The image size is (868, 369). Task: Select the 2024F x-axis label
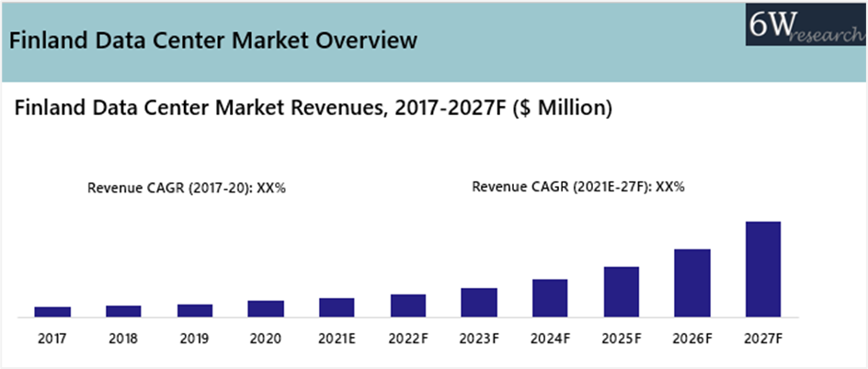[x=550, y=339]
